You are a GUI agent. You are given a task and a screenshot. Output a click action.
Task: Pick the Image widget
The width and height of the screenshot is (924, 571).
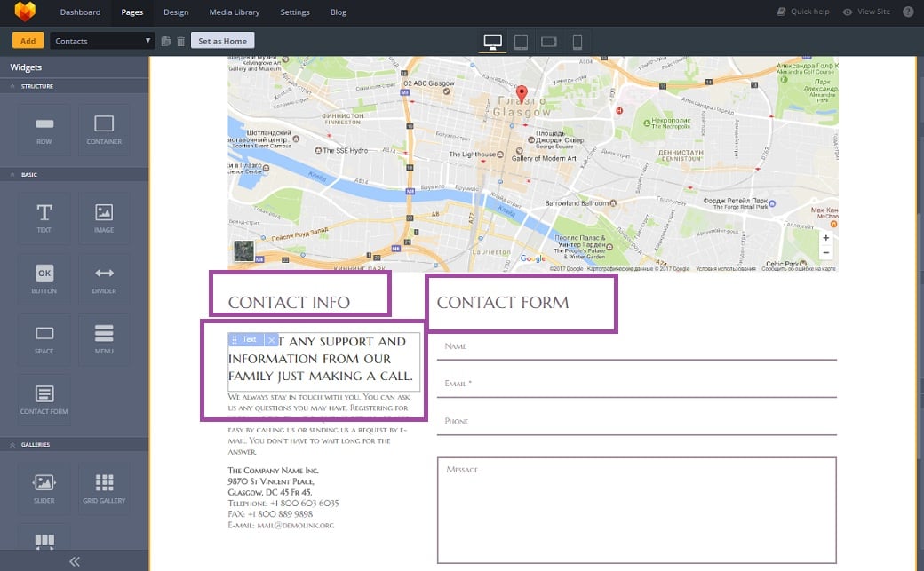(x=104, y=218)
